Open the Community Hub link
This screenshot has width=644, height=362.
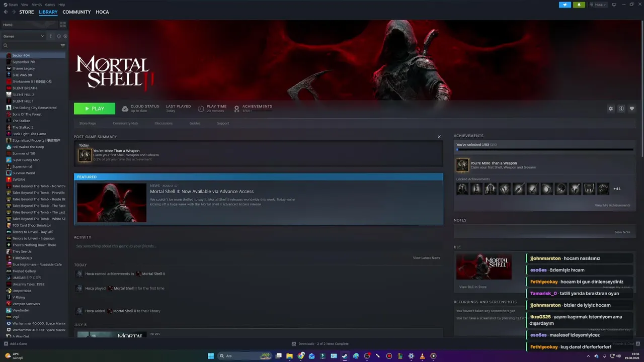point(125,123)
